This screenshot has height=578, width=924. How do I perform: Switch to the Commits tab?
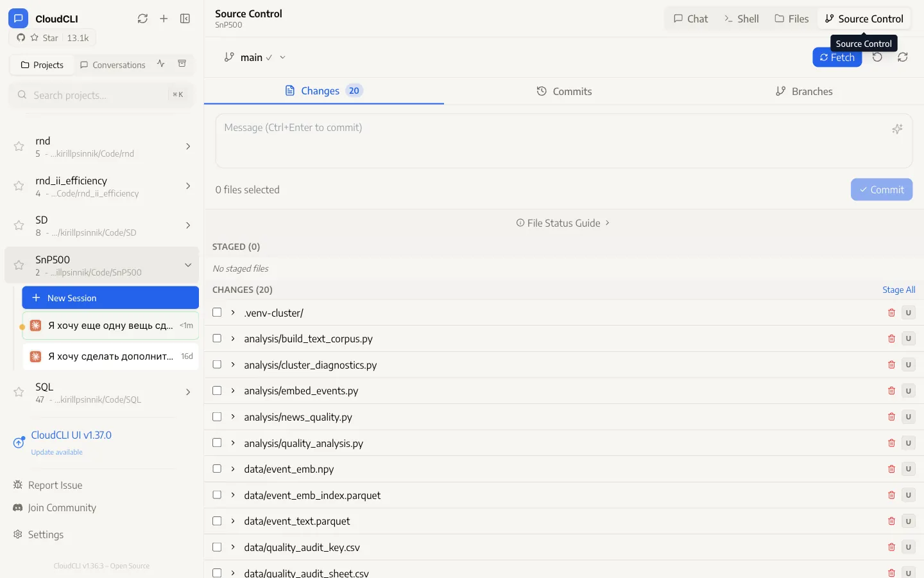click(564, 91)
